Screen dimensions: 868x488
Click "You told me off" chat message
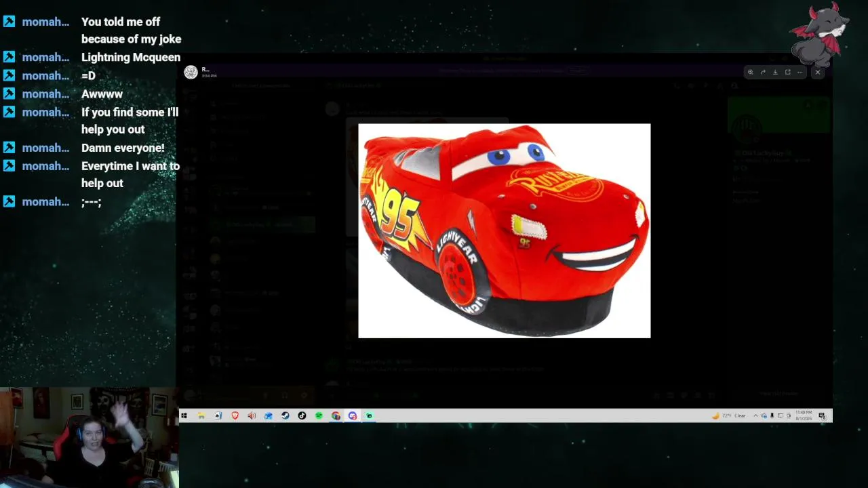[x=121, y=22]
